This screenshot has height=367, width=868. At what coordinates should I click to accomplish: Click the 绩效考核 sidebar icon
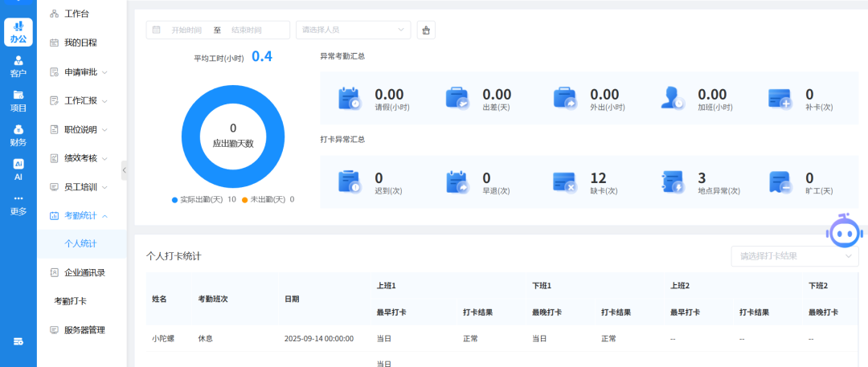[x=55, y=158]
